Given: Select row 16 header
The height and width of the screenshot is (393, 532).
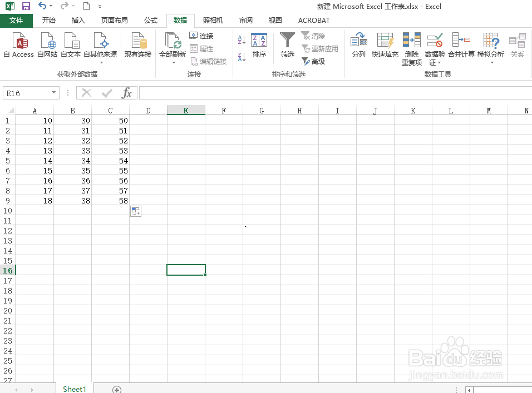Looking at the screenshot, I should pos(7,271).
